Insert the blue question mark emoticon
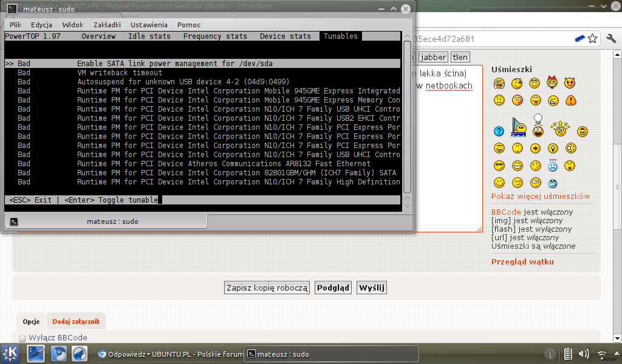The image size is (622, 364). tap(499, 131)
